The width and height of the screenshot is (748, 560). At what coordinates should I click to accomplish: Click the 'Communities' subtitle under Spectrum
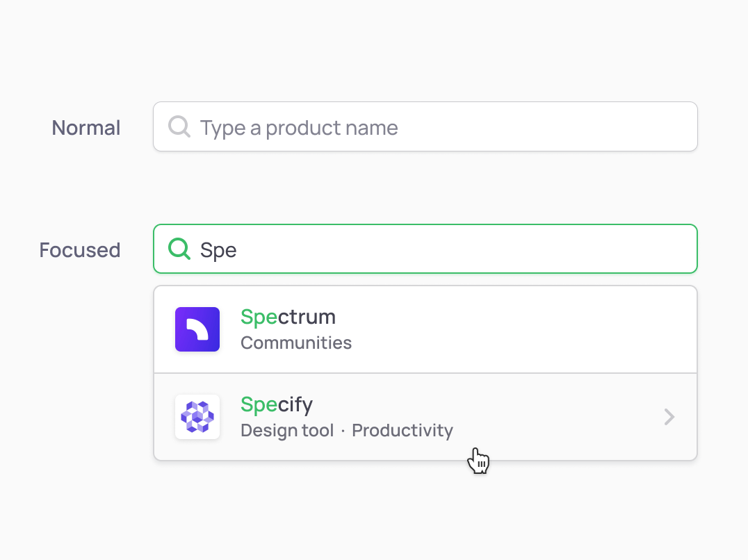pyautogui.click(x=296, y=343)
